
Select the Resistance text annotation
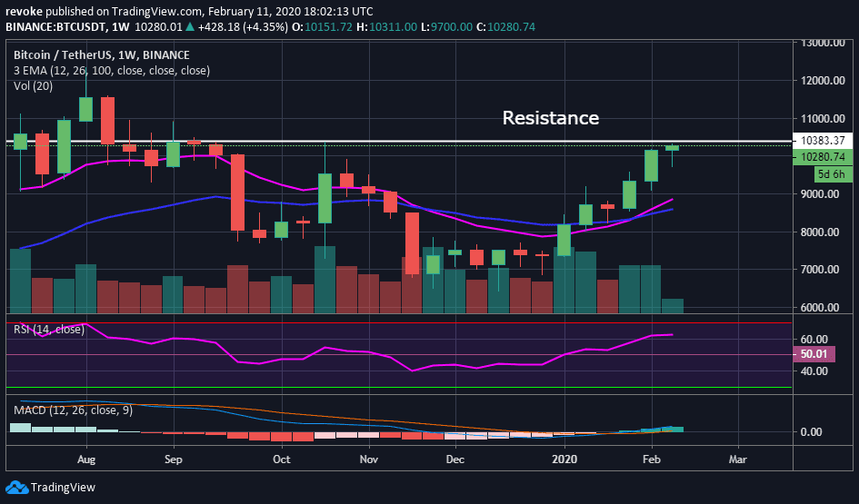click(x=550, y=118)
